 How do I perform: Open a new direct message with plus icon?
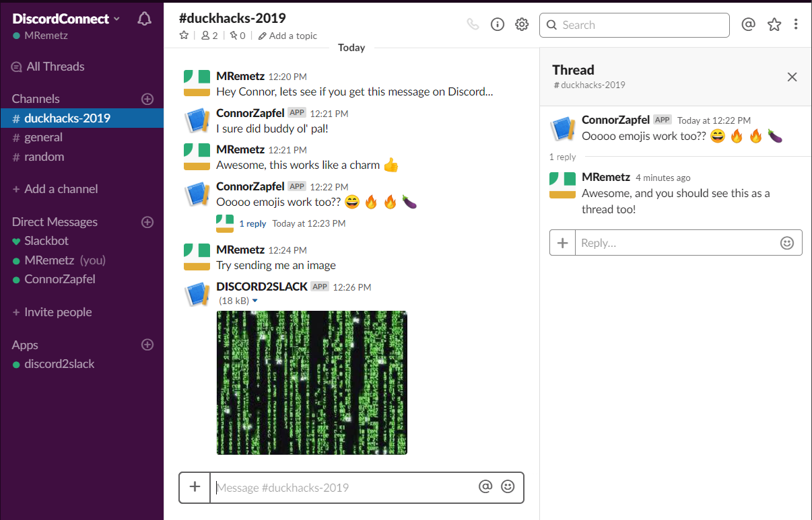[147, 222]
